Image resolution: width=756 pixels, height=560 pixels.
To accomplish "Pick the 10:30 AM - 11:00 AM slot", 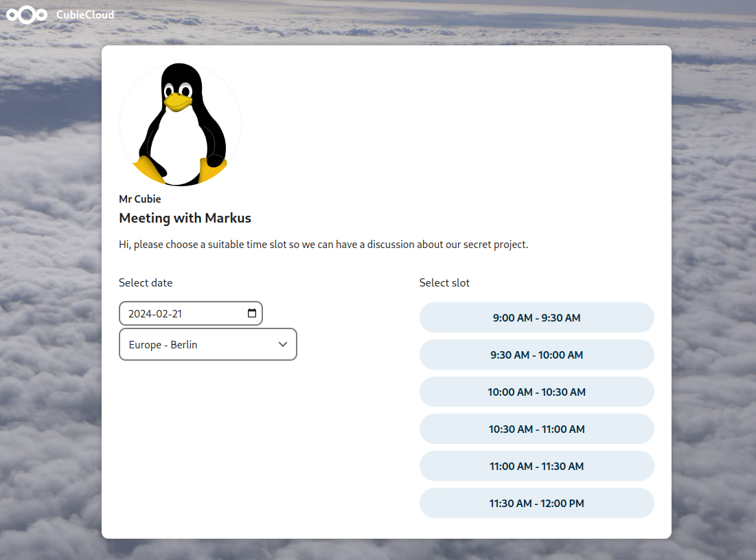I will (536, 429).
